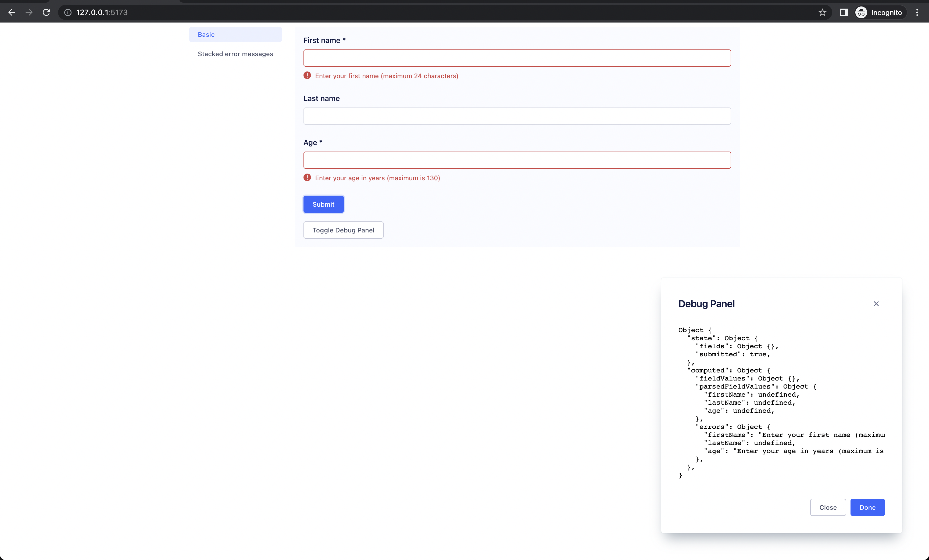929x560 pixels.
Task: Click the age error warning icon
Action: click(307, 178)
